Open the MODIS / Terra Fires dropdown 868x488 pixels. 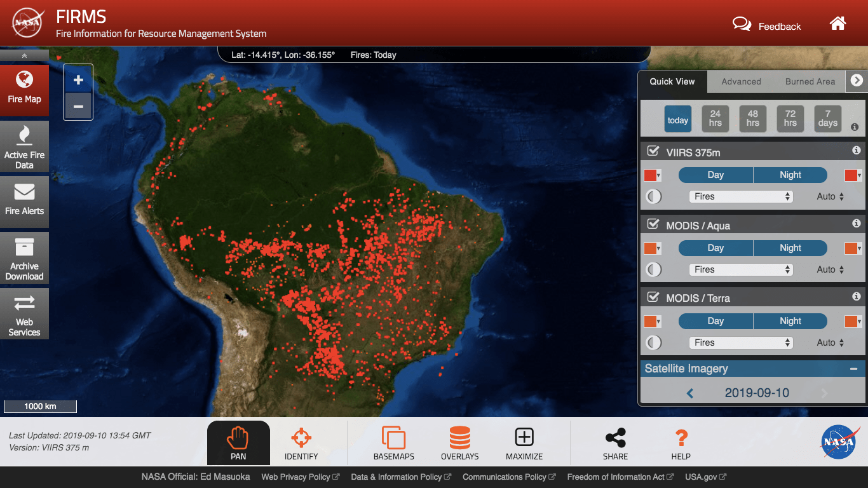tap(741, 342)
